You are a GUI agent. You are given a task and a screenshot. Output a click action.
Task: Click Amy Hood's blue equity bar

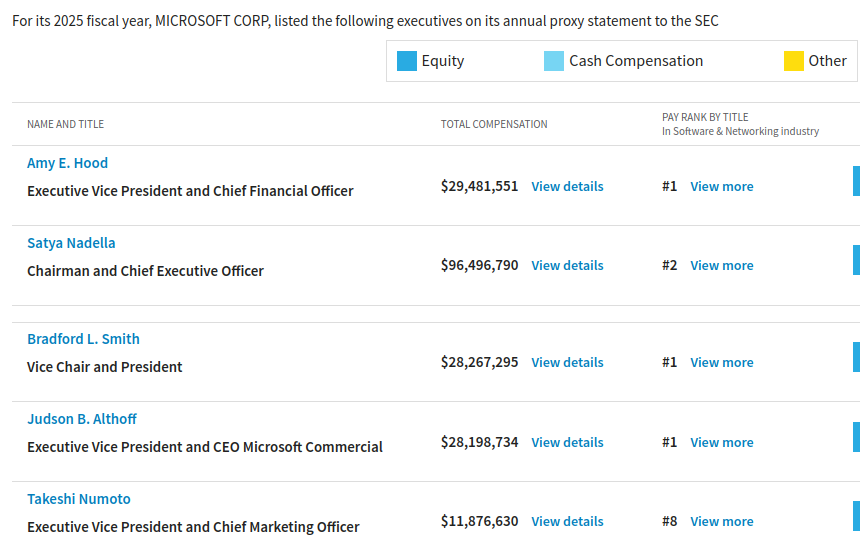[856, 181]
